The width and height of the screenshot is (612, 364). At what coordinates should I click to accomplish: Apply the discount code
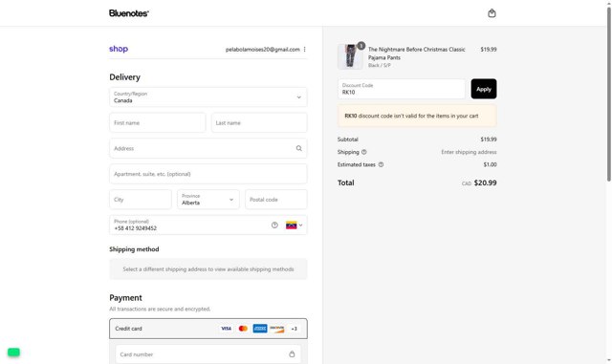[484, 89]
